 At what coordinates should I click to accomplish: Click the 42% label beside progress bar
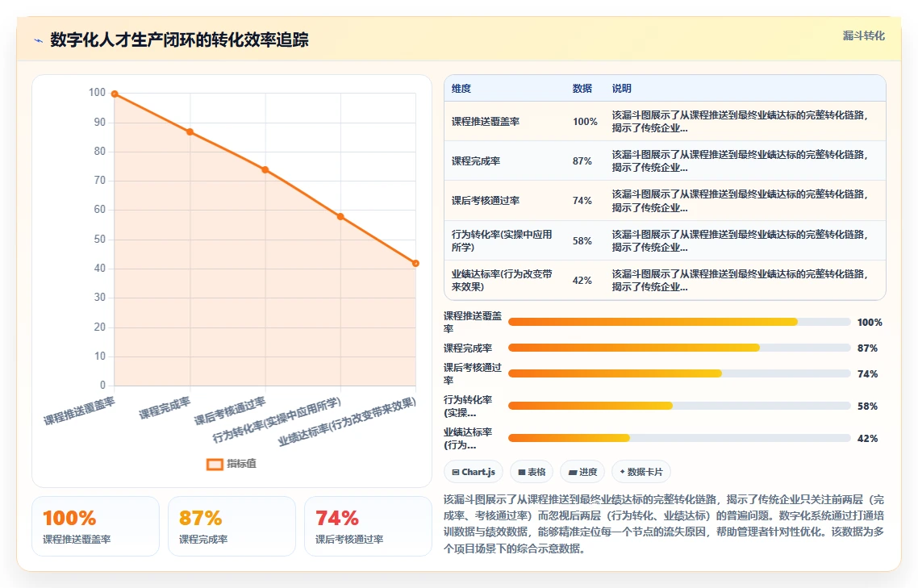[868, 439]
